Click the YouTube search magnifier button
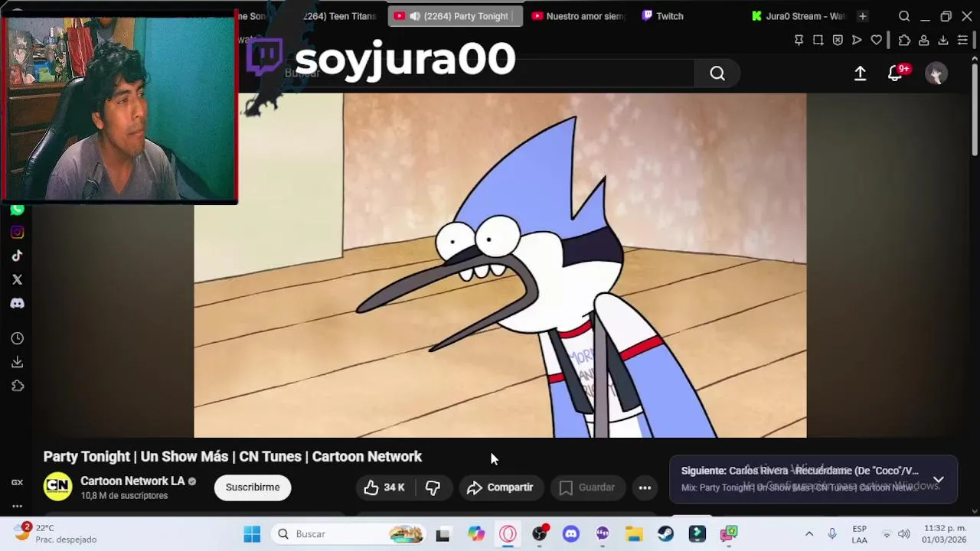 click(717, 73)
